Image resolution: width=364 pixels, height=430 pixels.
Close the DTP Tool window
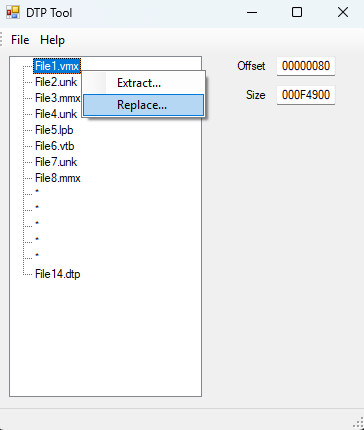click(343, 13)
